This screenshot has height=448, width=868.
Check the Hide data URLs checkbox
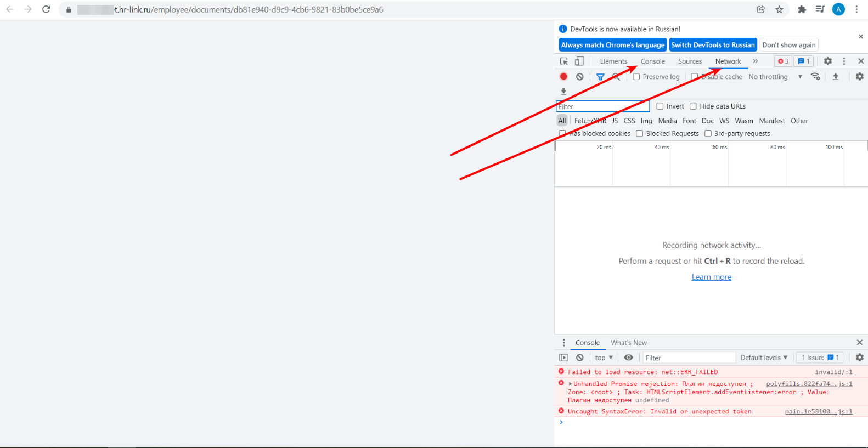693,106
